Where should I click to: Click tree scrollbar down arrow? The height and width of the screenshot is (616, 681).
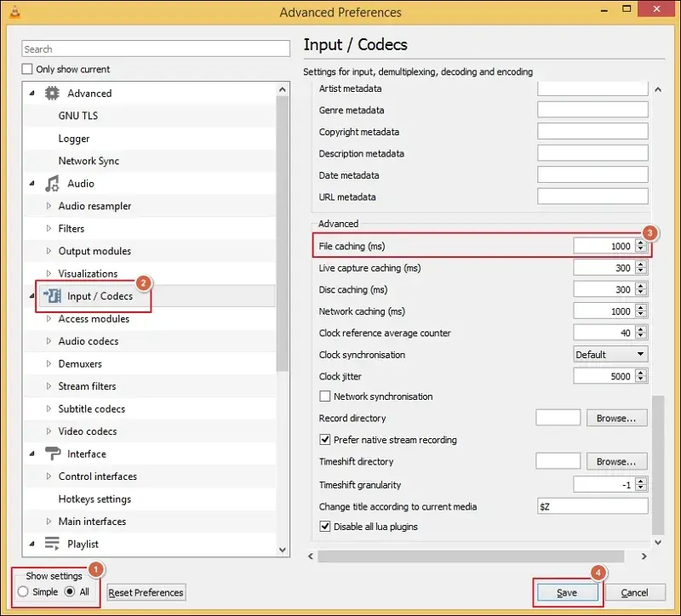click(x=283, y=550)
